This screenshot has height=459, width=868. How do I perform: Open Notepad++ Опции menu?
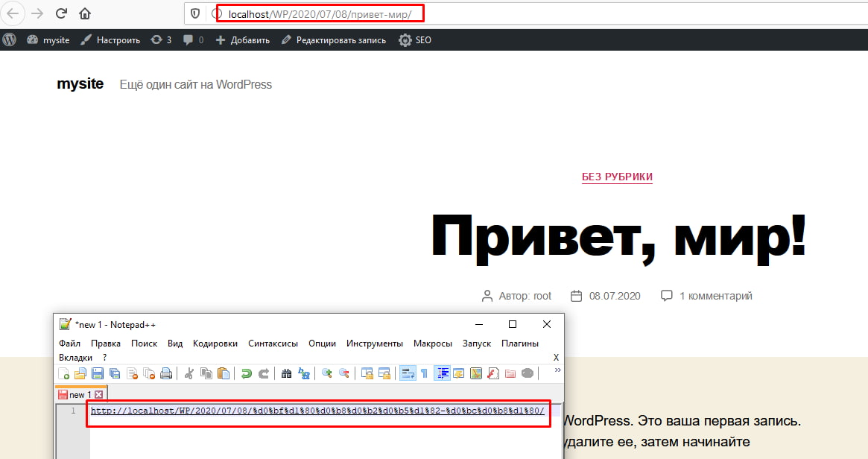tap(322, 344)
